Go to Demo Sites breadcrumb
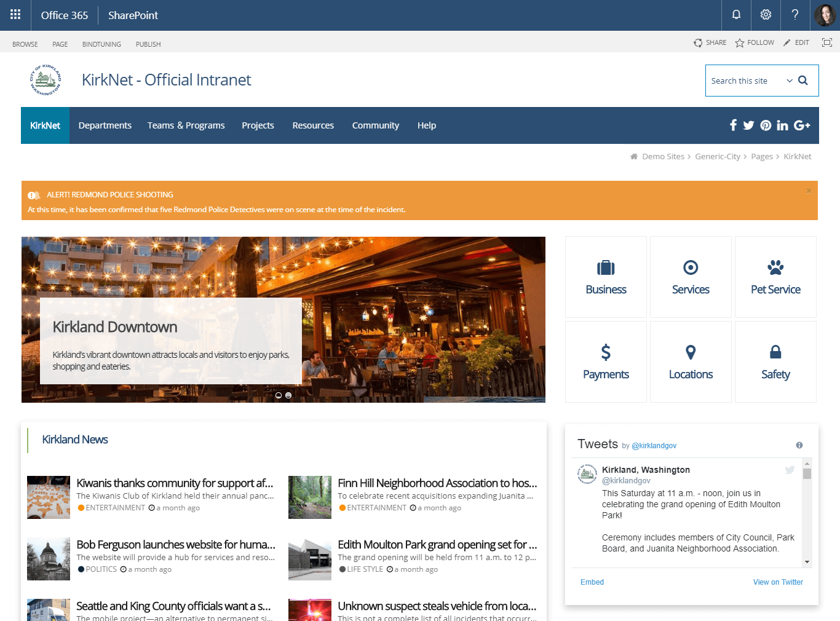Screen dimensions: 840x621 (663, 157)
